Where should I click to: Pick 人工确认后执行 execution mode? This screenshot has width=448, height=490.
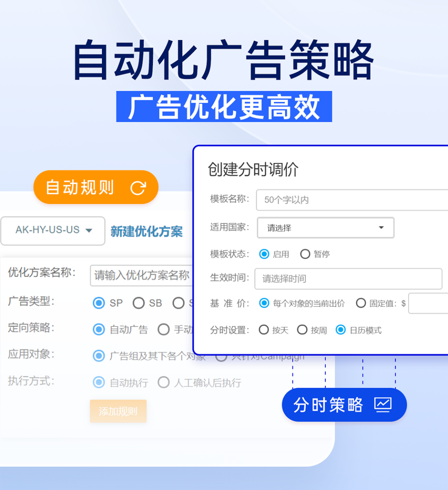pos(163,382)
